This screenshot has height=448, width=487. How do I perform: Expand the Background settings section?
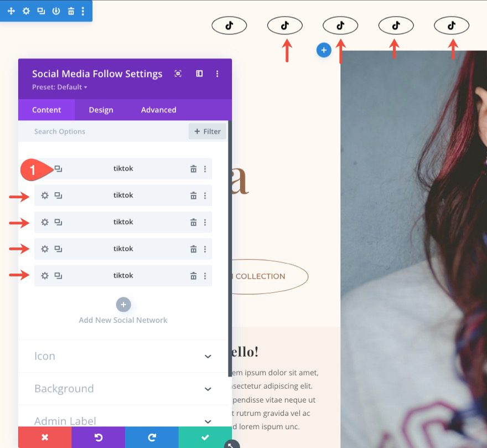[208, 389]
